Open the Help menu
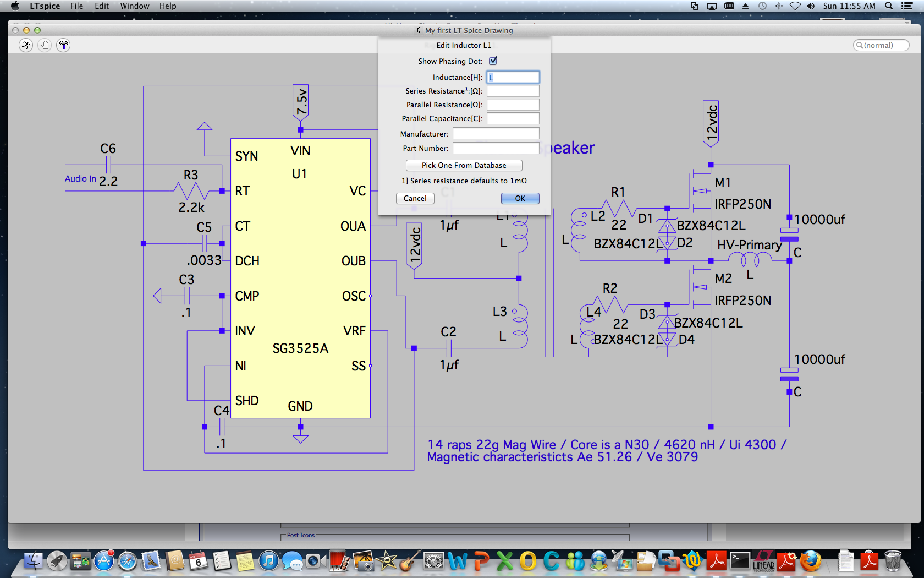Screen dimensions: 924x578 pyautogui.click(x=168, y=6)
